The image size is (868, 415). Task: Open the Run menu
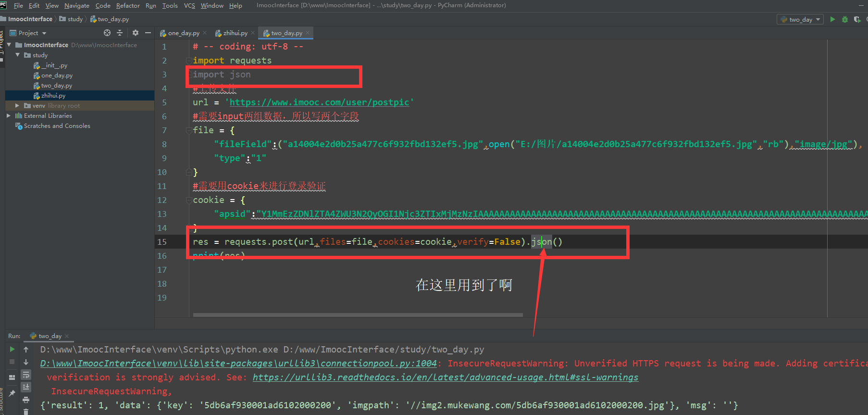click(151, 5)
